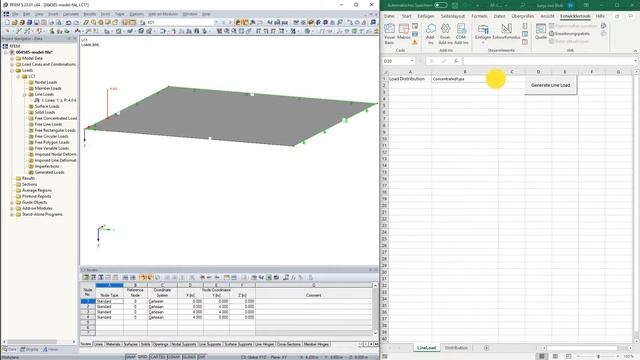The image size is (640, 360).
Task: Adjust the Excel zoom slider
Action: tap(599, 356)
